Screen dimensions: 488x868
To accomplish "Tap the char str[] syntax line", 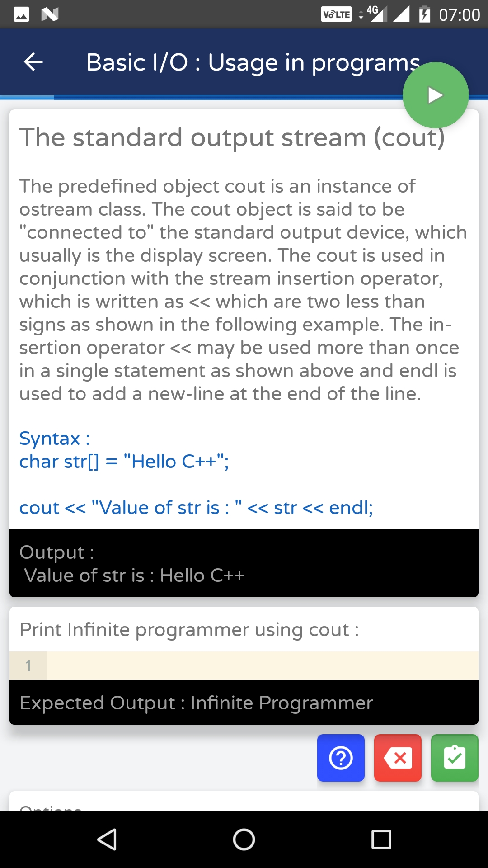I will click(124, 462).
